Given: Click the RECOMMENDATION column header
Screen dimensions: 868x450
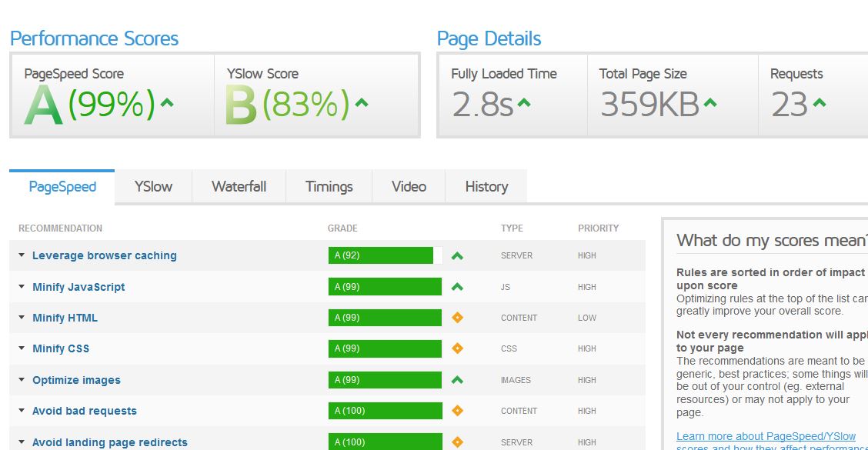Looking at the screenshot, I should point(60,228).
